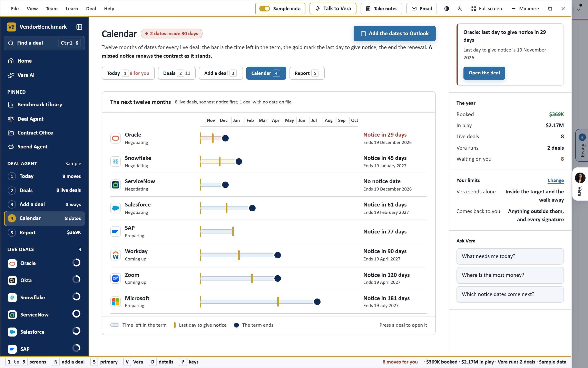Click the Email button
The image size is (588, 368).
pyautogui.click(x=421, y=9)
